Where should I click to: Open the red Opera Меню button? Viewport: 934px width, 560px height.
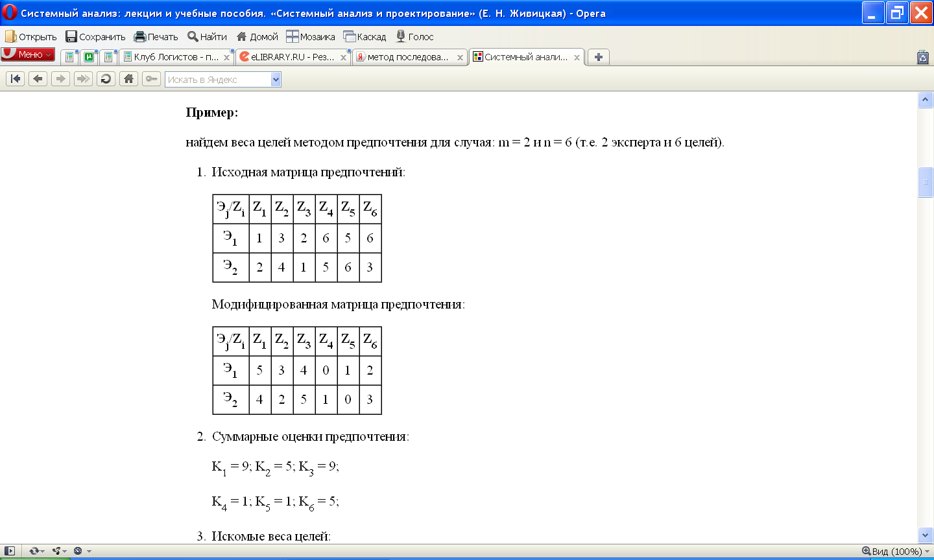28,54
